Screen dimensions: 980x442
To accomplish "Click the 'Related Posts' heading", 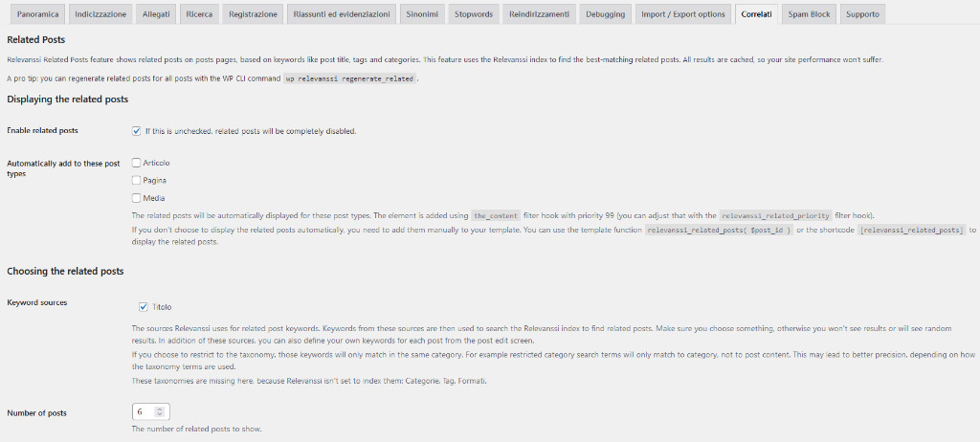I will coord(35,40).
